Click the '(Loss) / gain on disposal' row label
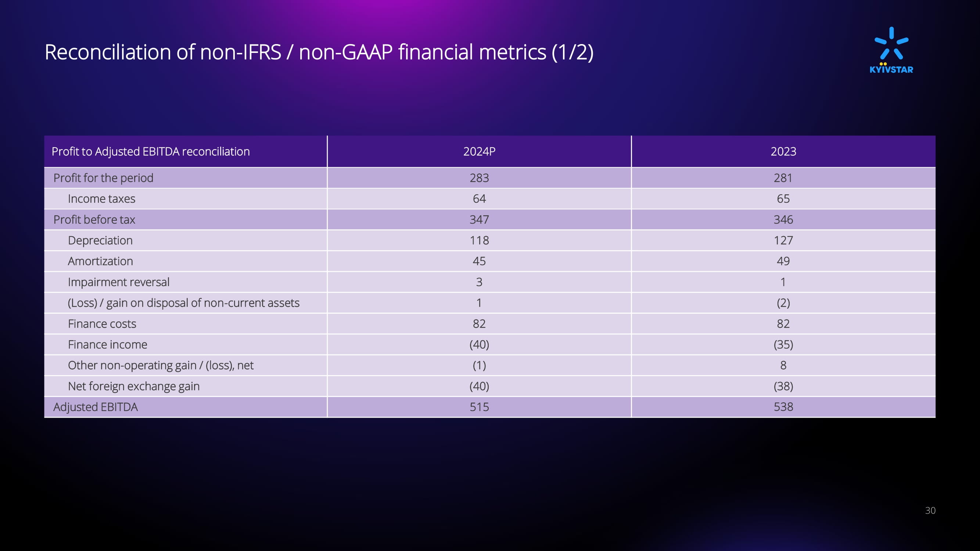Viewport: 980px width, 551px height. (x=183, y=303)
